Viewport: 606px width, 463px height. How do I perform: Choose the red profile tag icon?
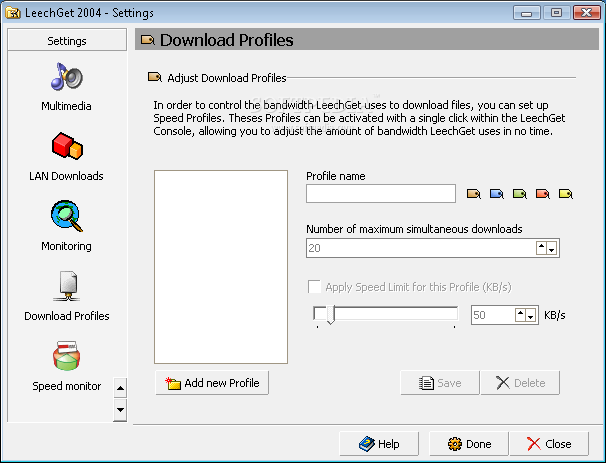click(x=543, y=194)
